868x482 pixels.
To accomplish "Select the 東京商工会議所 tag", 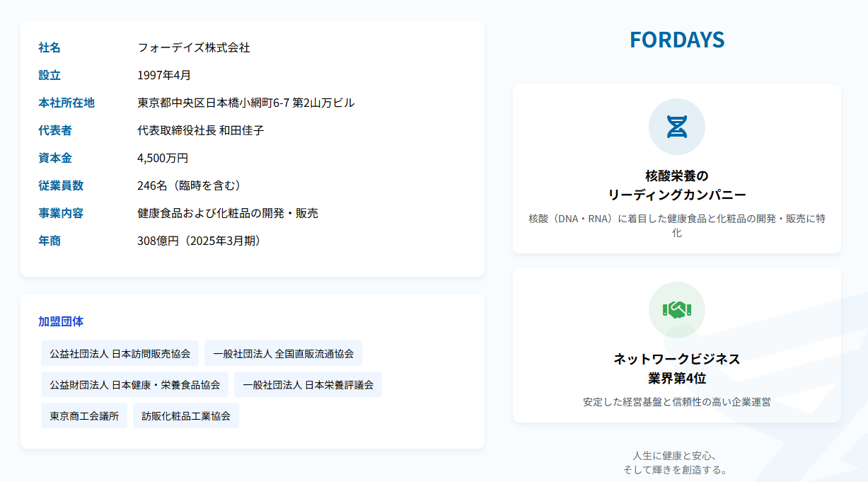I will (x=84, y=415).
